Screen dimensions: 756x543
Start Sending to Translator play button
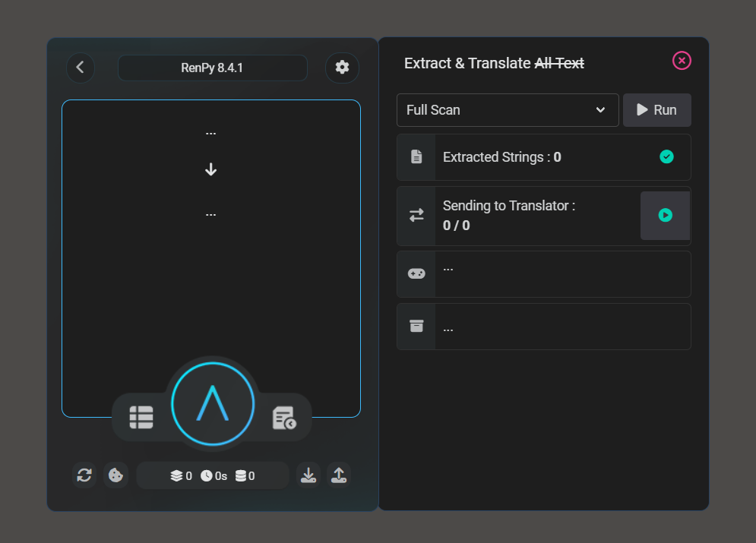coord(665,216)
